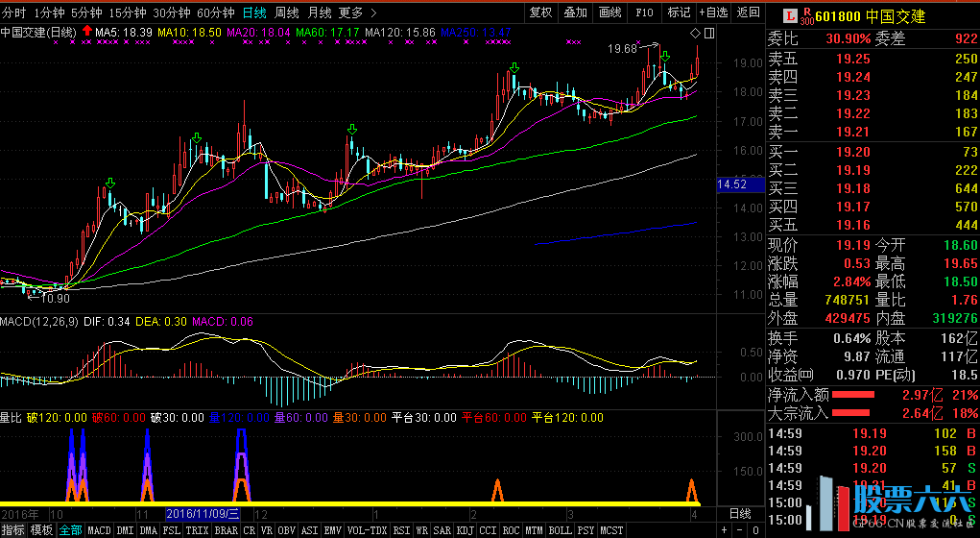The width and height of the screenshot is (980, 538).
Task: Click the MA5: 18.39 legend label
Action: tap(125, 32)
